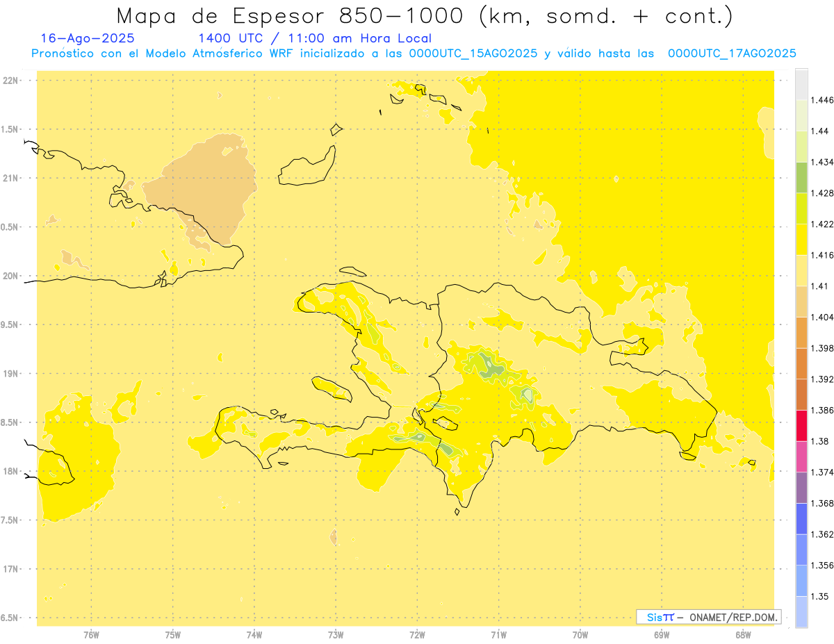Click the legend value 1.428
Viewport: 834px width, 644px height.
click(x=822, y=193)
